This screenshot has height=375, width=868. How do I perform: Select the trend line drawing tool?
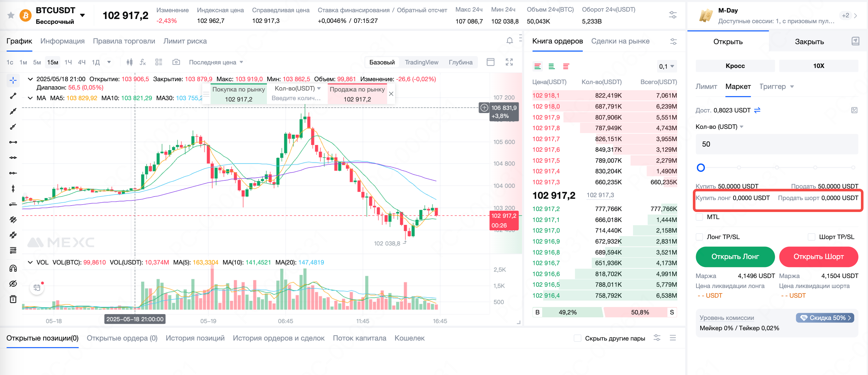(13, 96)
